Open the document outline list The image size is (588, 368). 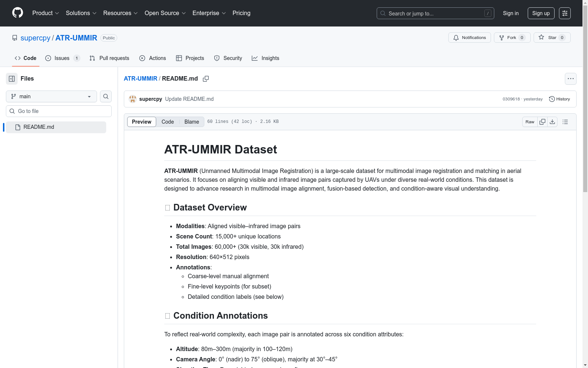(x=565, y=122)
